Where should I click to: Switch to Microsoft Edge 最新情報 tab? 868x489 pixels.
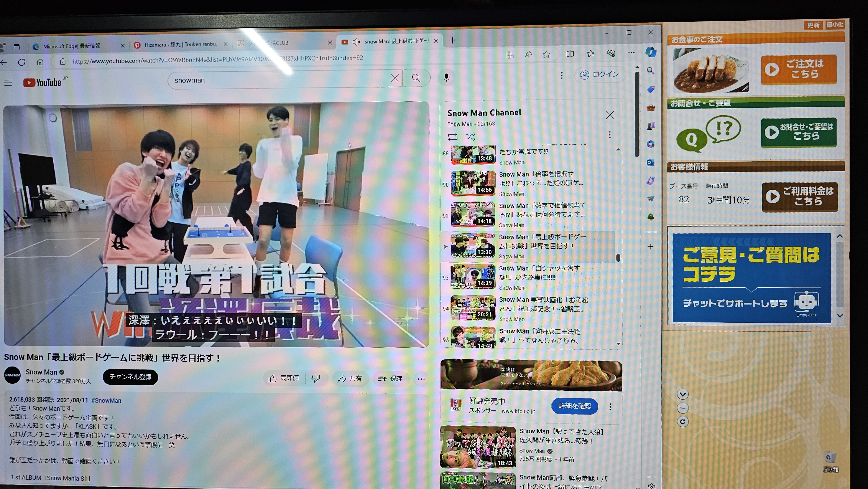(x=71, y=46)
